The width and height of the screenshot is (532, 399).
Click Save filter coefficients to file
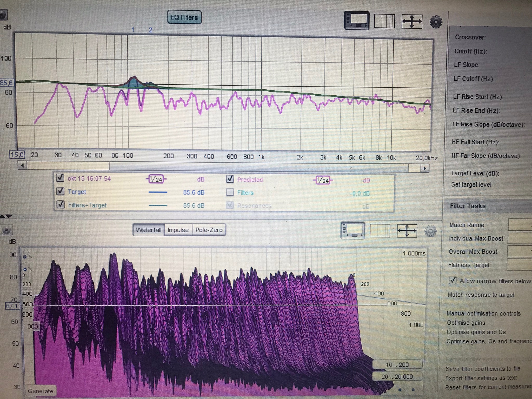click(483, 369)
